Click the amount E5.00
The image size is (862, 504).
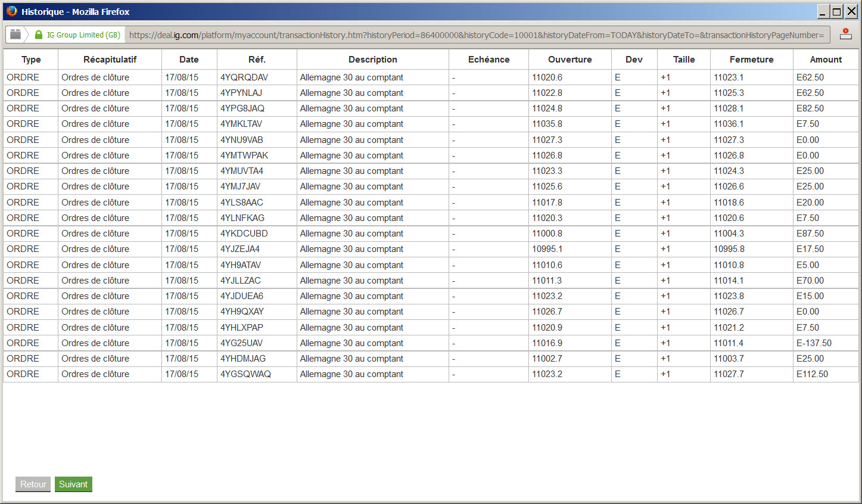808,265
